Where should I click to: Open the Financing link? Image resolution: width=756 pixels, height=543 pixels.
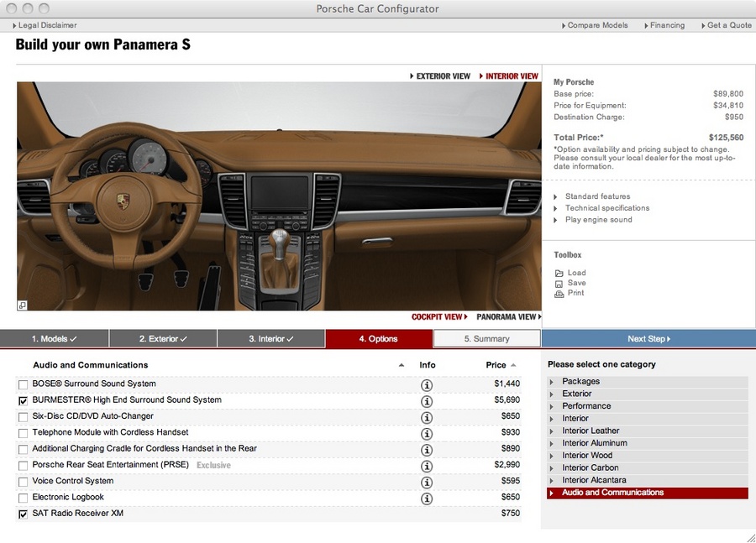[664, 25]
